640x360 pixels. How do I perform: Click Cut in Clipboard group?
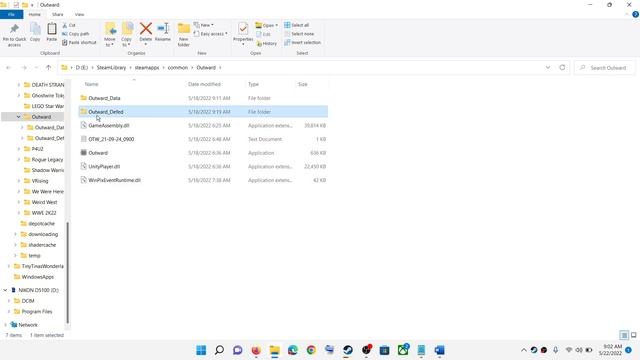69,25
